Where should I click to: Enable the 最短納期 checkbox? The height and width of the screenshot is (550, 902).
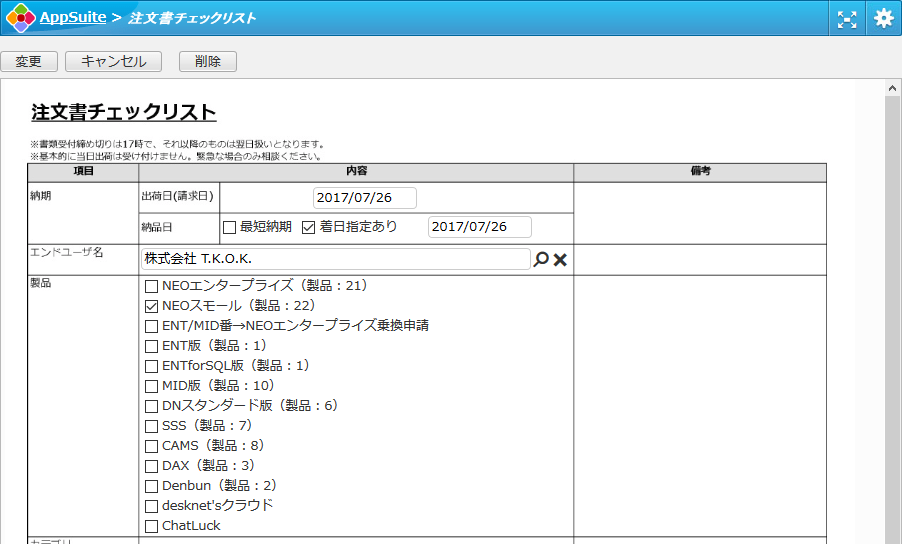pos(229,227)
